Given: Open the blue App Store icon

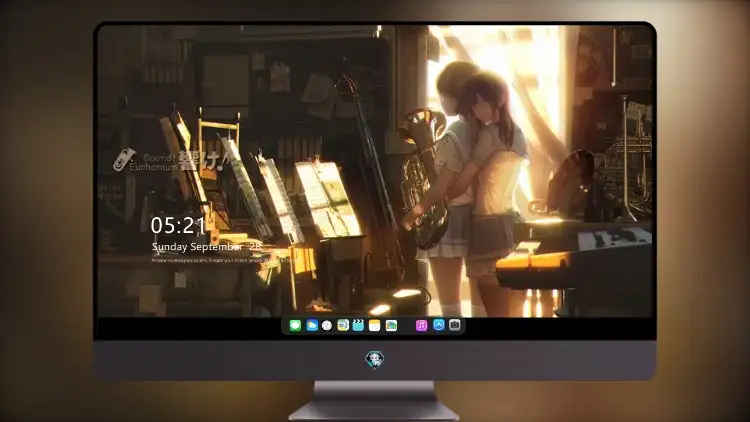Looking at the screenshot, I should point(439,325).
